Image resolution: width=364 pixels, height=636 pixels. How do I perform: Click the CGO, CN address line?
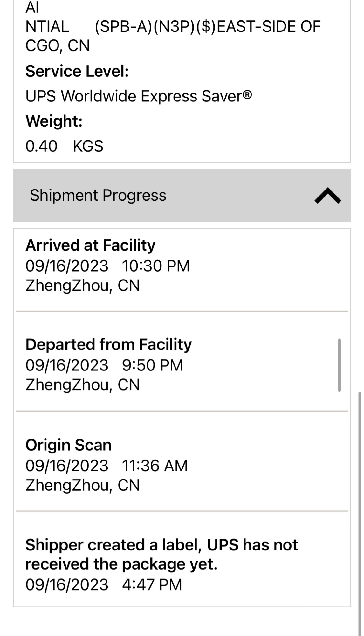(58, 45)
